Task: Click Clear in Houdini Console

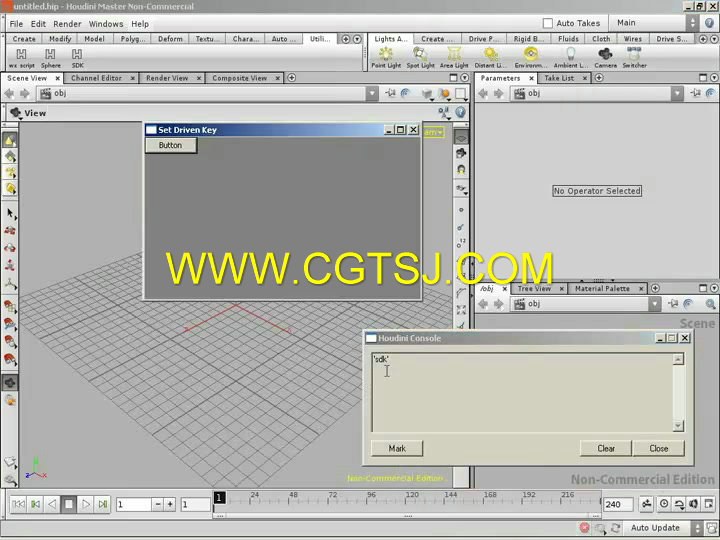Action: [x=606, y=448]
